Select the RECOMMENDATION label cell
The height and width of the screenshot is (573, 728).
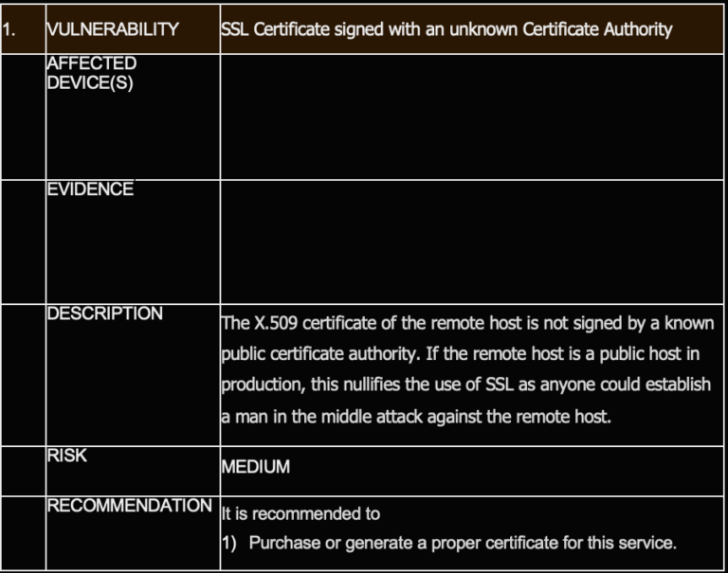click(130, 505)
